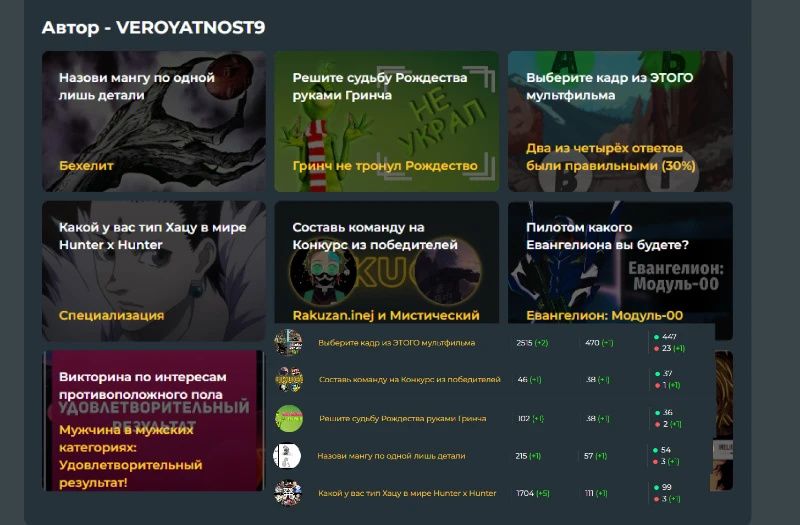Click avatar icon of 'Выберите кадр' table row
This screenshot has height=525, width=800.
point(288,342)
